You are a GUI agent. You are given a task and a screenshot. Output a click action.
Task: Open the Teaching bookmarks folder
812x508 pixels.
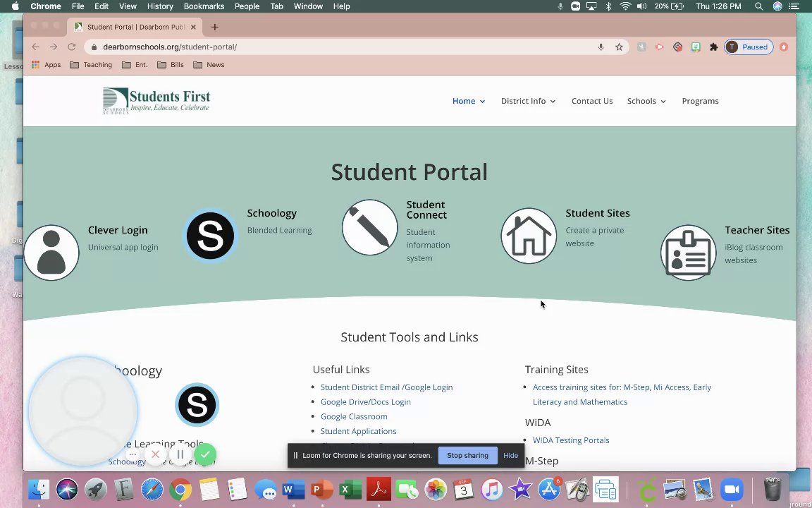91,65
